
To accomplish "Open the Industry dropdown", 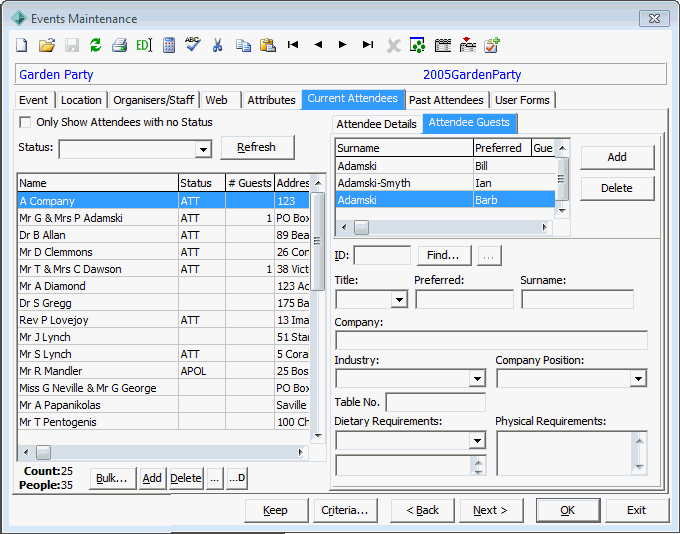I will coord(477,378).
